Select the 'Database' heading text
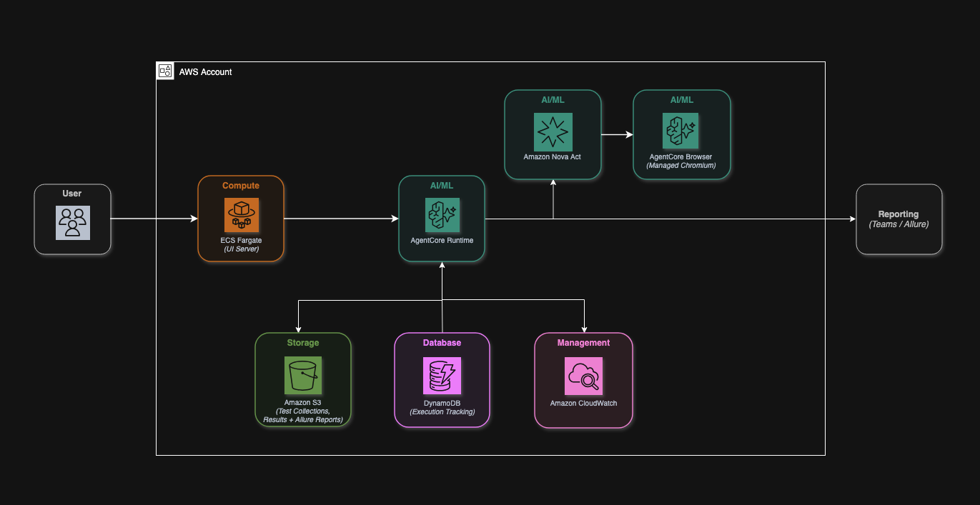This screenshot has height=505, width=980. [442, 343]
